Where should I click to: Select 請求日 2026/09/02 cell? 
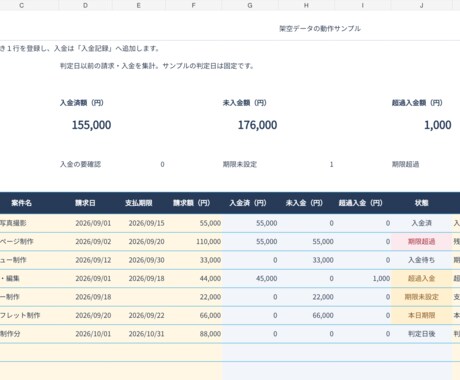85,242
